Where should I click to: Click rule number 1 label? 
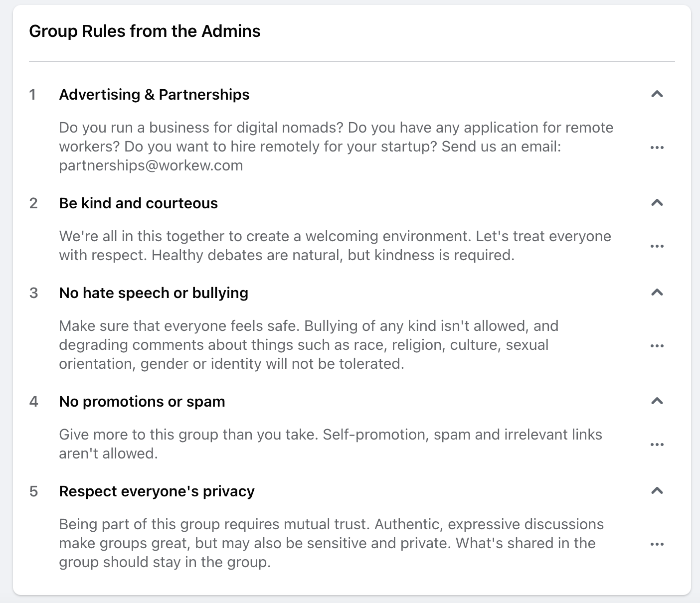click(33, 95)
